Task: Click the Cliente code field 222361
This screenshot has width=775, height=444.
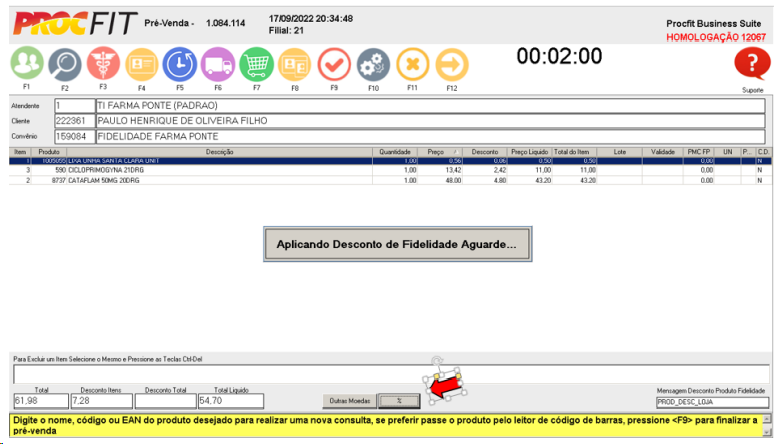Action: pyautogui.click(x=74, y=121)
